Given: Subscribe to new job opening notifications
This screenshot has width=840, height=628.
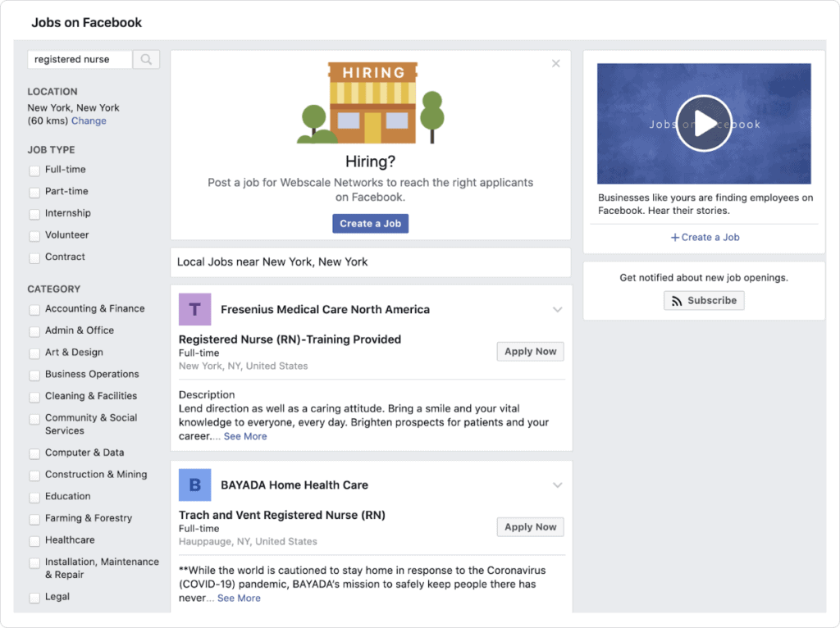Looking at the screenshot, I should [704, 300].
